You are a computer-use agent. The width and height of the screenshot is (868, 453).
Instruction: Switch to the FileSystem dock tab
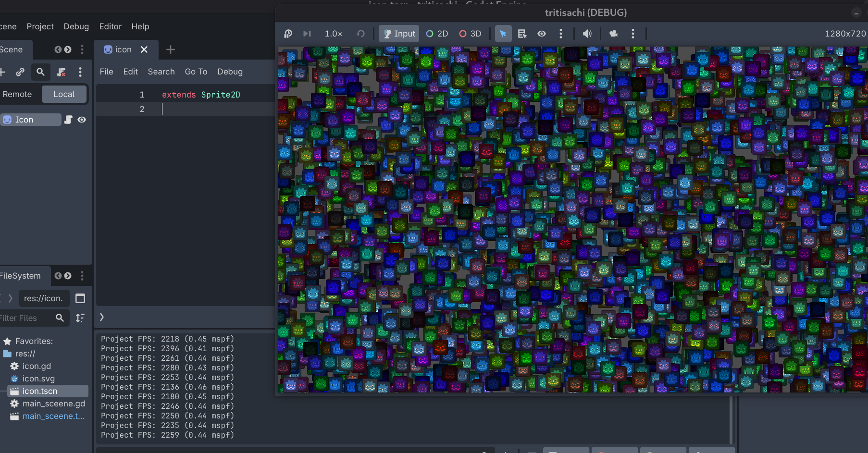point(19,276)
